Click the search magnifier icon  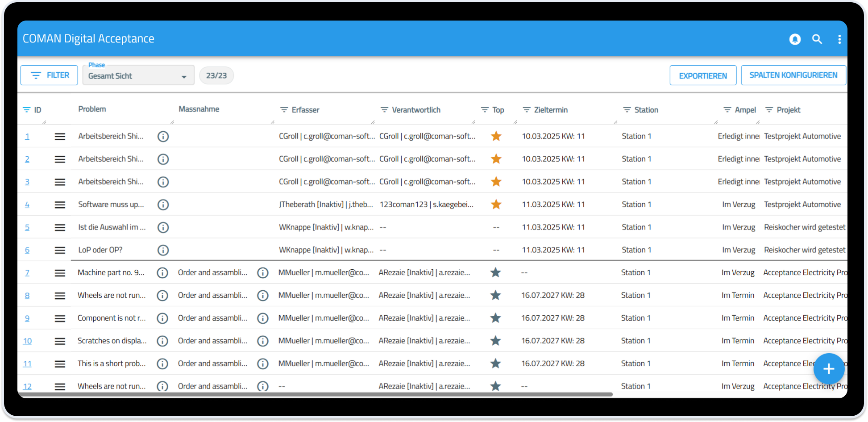[817, 39]
